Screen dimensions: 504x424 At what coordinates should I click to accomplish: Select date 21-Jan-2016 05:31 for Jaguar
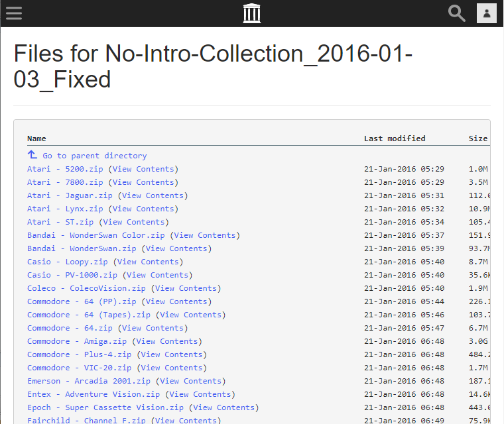404,195
